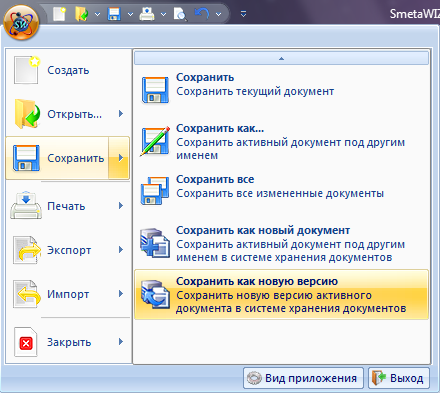
Task: Click the door icon on Выход button
Action: 379,378
